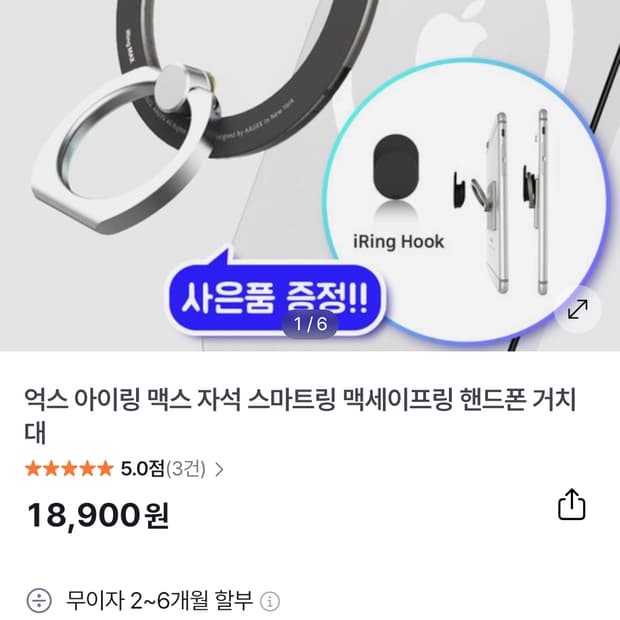Tap the share icon beside the price

click(571, 505)
